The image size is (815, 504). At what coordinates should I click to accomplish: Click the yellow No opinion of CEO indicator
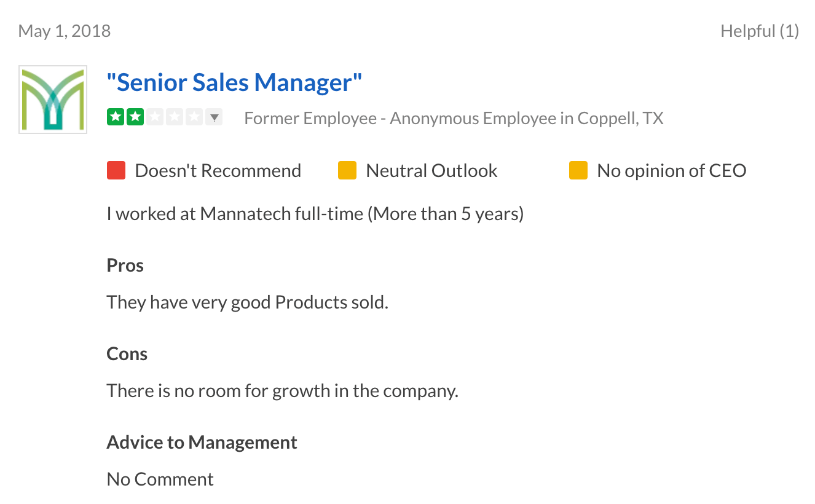pos(578,170)
